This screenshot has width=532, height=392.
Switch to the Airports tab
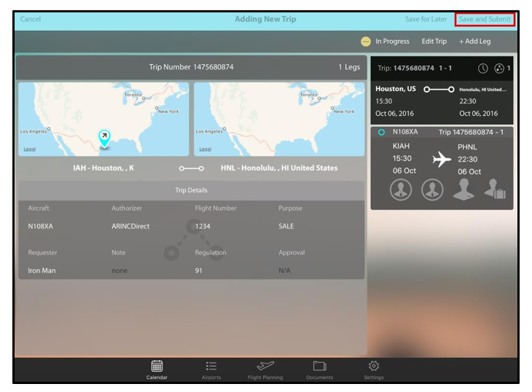coord(211,369)
